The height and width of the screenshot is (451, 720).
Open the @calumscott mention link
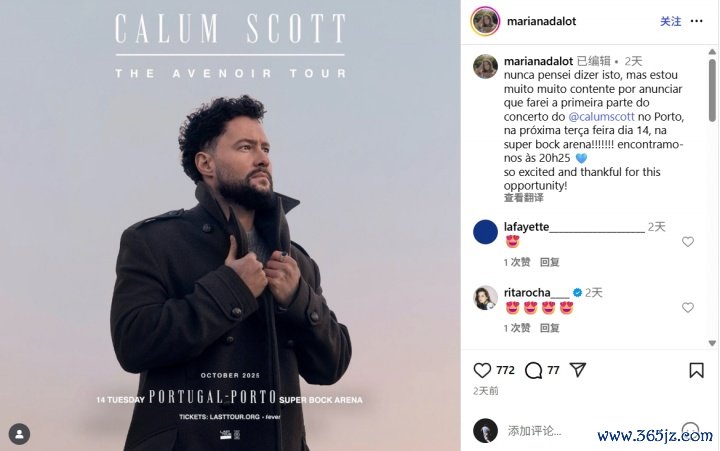[601, 117]
